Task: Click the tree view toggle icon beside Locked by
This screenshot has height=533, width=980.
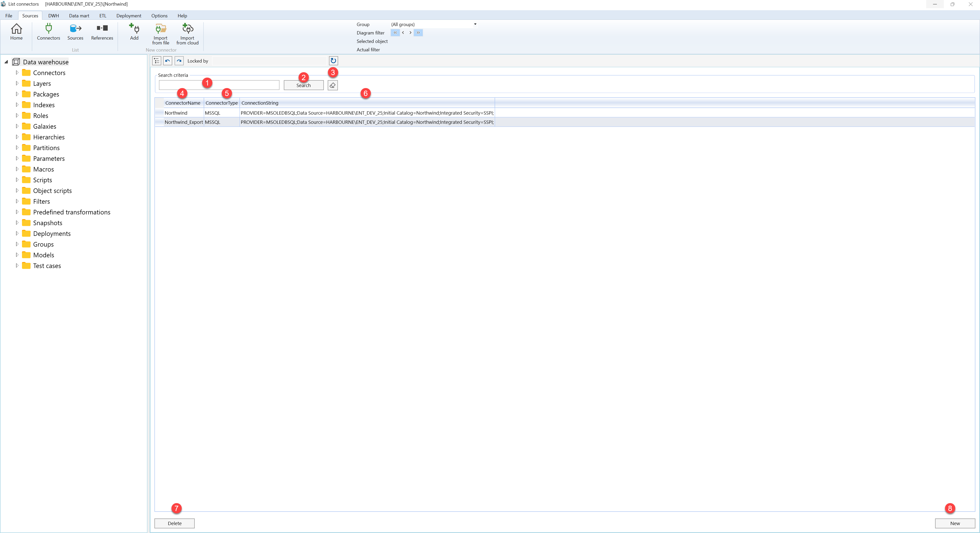Action: point(157,61)
